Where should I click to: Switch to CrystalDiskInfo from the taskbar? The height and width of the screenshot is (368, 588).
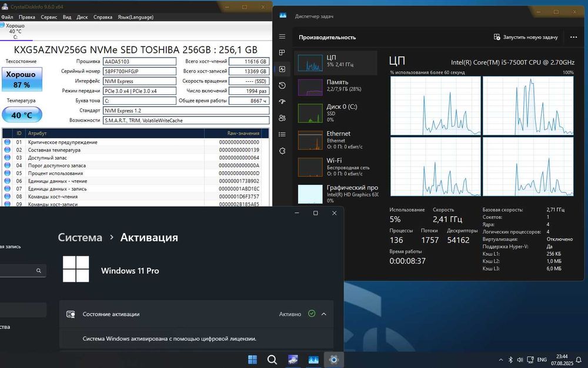pos(293,360)
